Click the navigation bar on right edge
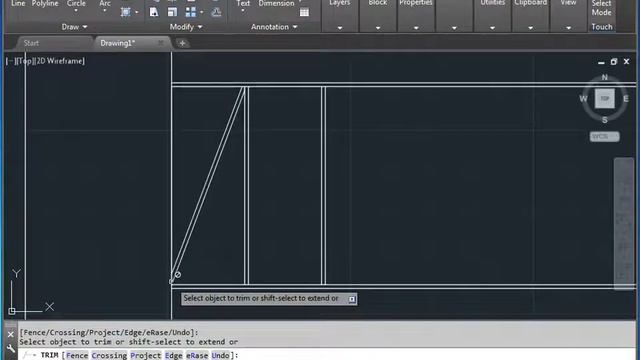Image resolution: width=640 pixels, height=360 pixels. (624, 224)
